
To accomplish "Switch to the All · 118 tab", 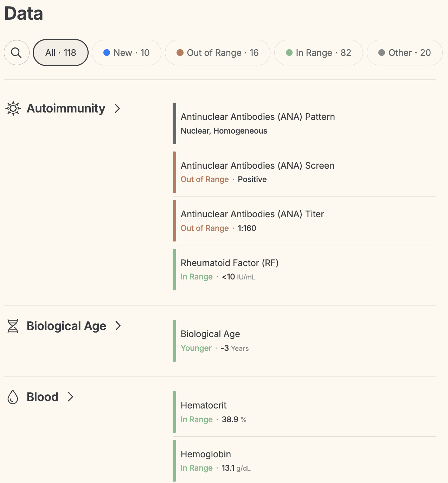I will coord(60,52).
